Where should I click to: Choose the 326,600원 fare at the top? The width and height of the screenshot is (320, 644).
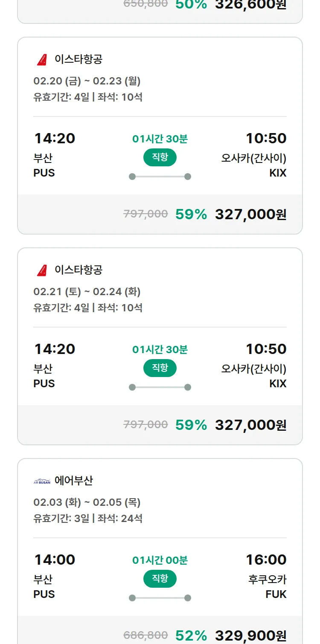pos(250,5)
